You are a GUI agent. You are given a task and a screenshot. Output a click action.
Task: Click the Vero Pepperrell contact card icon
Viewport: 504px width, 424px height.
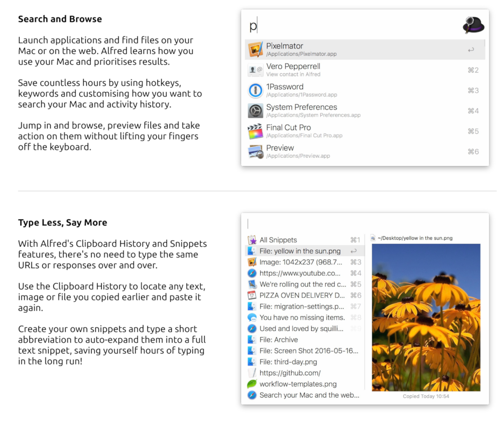(x=255, y=70)
